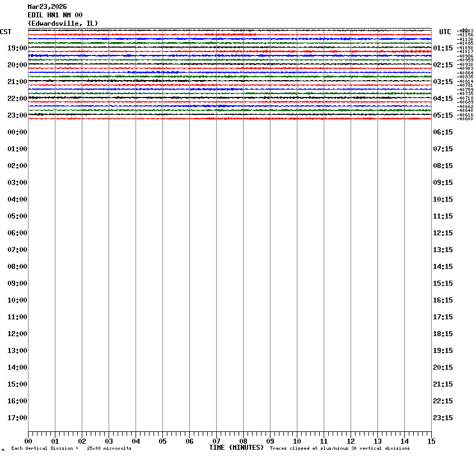Viewport: 476px width, 456px height.
Task: Click the 05:15 UTC time label
Action: tap(443, 115)
